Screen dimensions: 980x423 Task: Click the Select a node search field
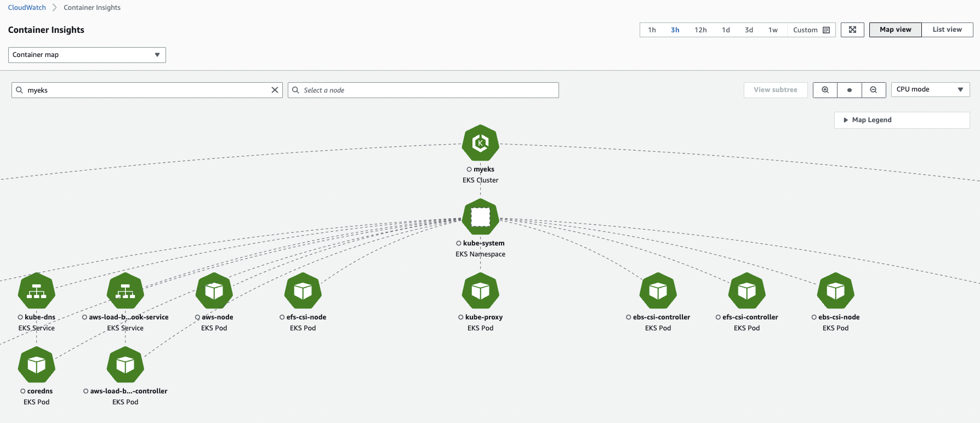[x=423, y=90]
